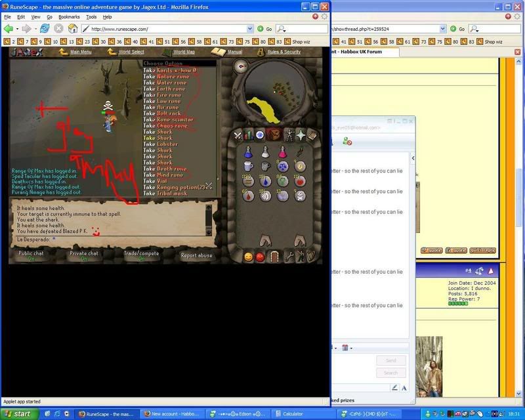Open the Worn Equipment tab icon
Image resolution: width=525 pixels, height=420 pixels.
pyautogui.click(x=289, y=135)
